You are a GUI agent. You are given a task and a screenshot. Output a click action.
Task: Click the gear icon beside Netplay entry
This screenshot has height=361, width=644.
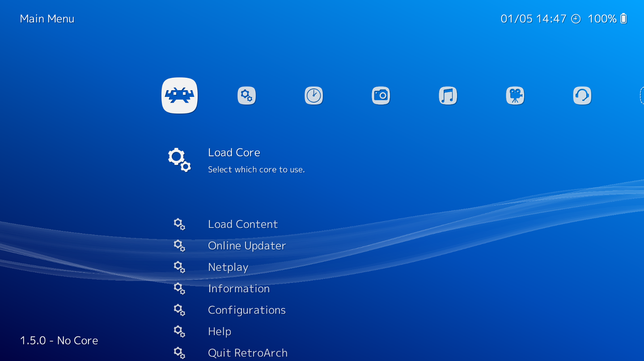tap(179, 267)
